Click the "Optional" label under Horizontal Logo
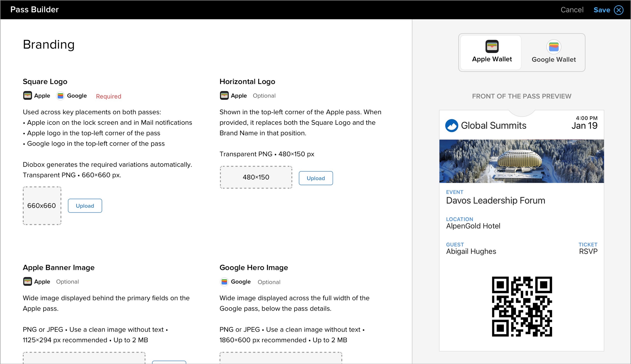 click(x=264, y=96)
